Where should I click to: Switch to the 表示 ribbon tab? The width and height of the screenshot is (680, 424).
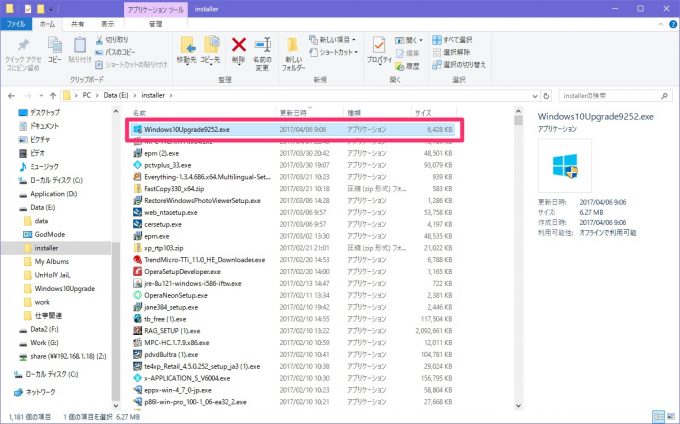click(x=108, y=24)
